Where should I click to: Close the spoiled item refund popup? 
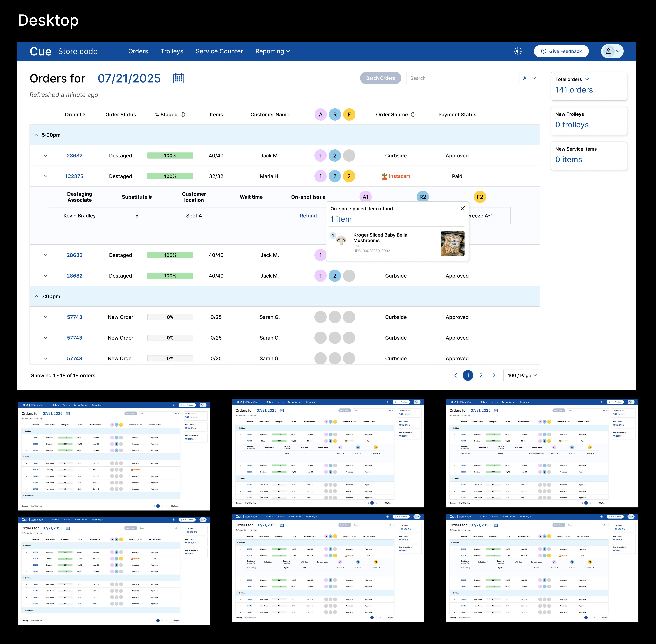click(x=463, y=209)
